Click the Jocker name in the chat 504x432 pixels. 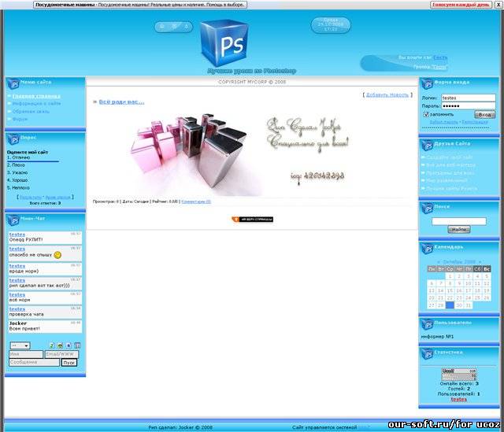[x=17, y=323]
